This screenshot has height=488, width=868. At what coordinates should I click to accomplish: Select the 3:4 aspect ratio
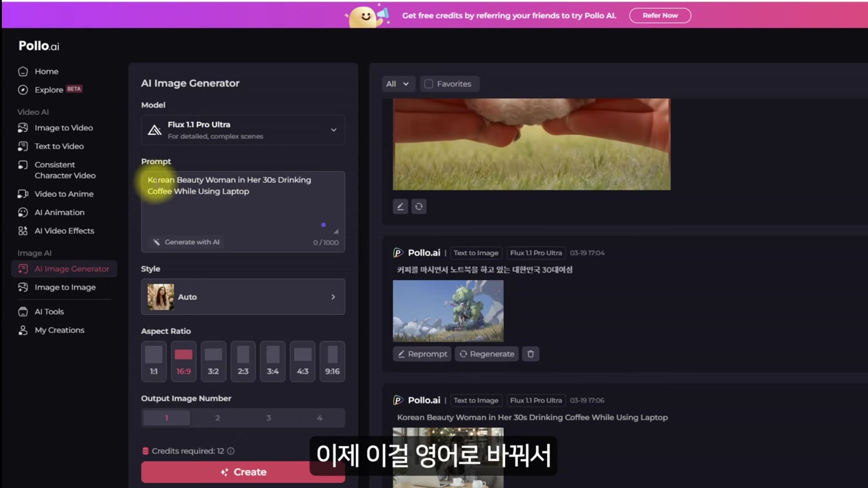(x=273, y=361)
